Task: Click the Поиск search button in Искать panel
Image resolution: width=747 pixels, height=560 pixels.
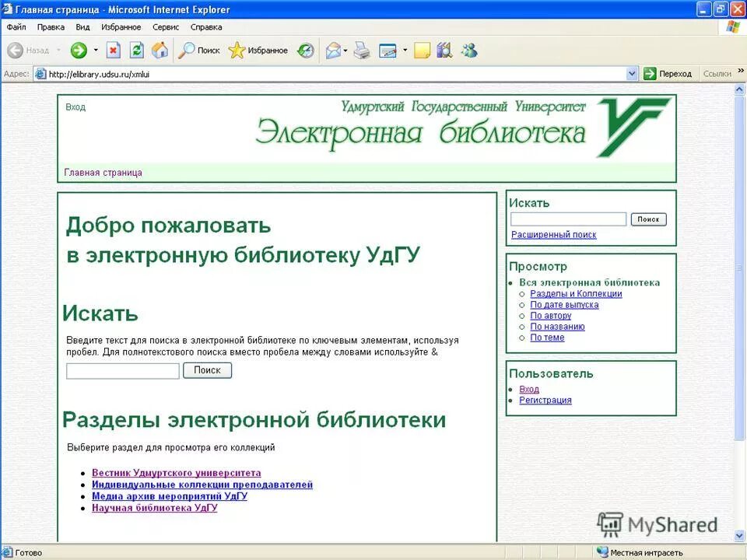Action: [x=648, y=219]
